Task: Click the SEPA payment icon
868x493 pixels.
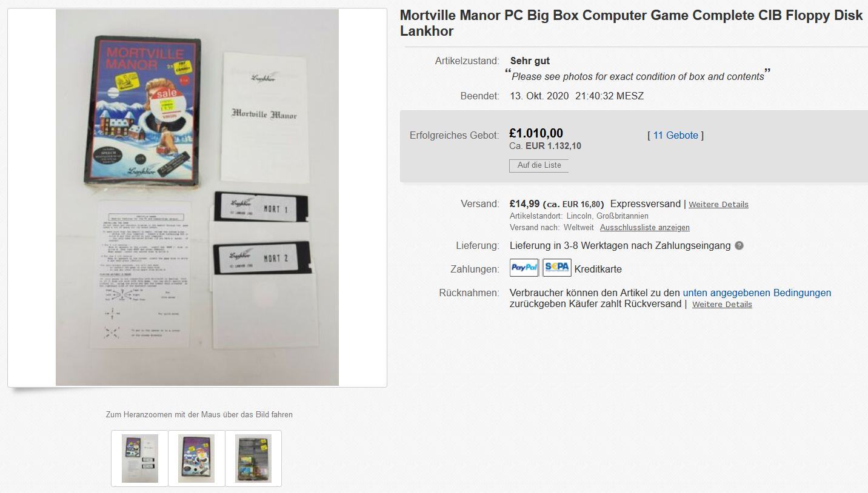Action: pyautogui.click(x=557, y=268)
